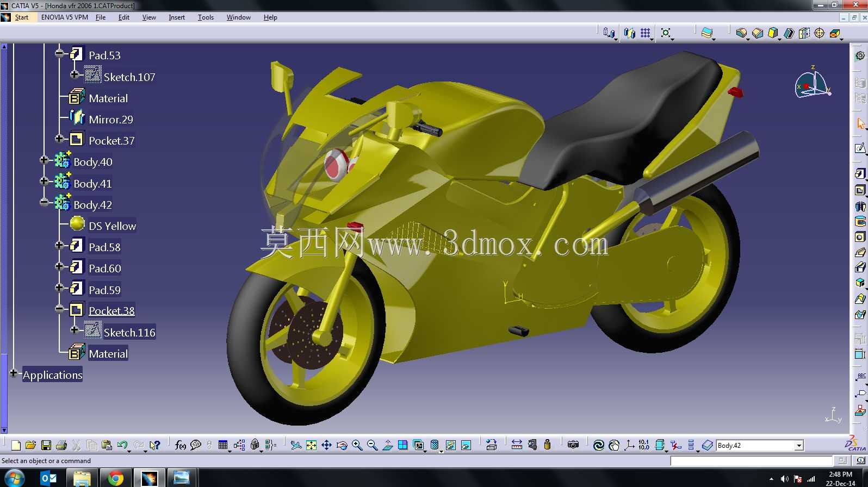The height and width of the screenshot is (487, 868).
Task: Select the Thread/Tap target icon
Action: coord(820,33)
